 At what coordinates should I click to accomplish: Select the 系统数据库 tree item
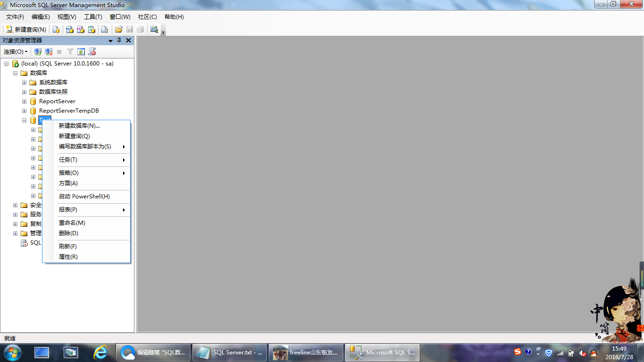53,82
